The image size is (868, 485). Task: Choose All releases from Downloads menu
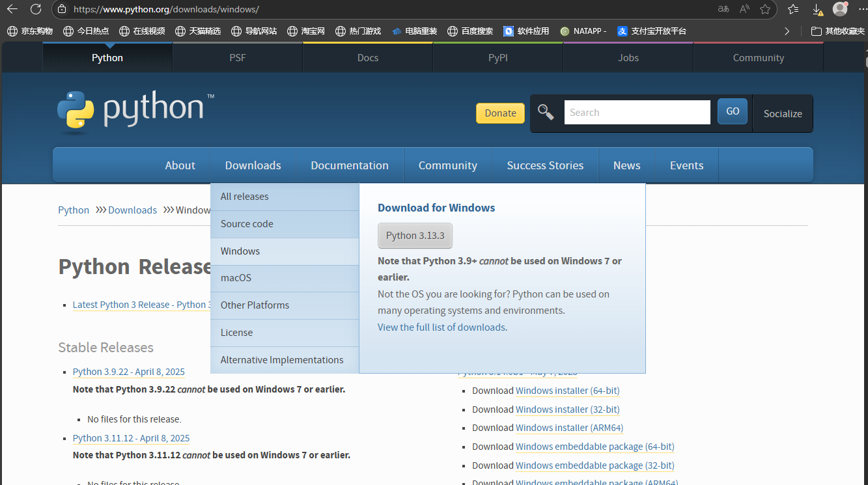coord(244,197)
